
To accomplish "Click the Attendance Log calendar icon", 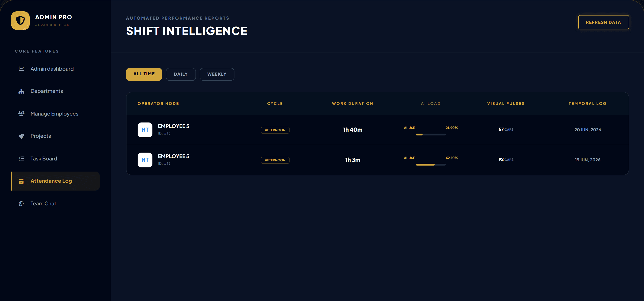I will (x=21, y=181).
